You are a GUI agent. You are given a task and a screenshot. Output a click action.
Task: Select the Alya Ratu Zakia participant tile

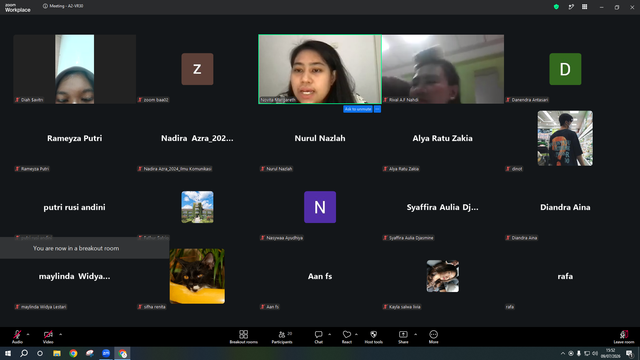point(442,138)
